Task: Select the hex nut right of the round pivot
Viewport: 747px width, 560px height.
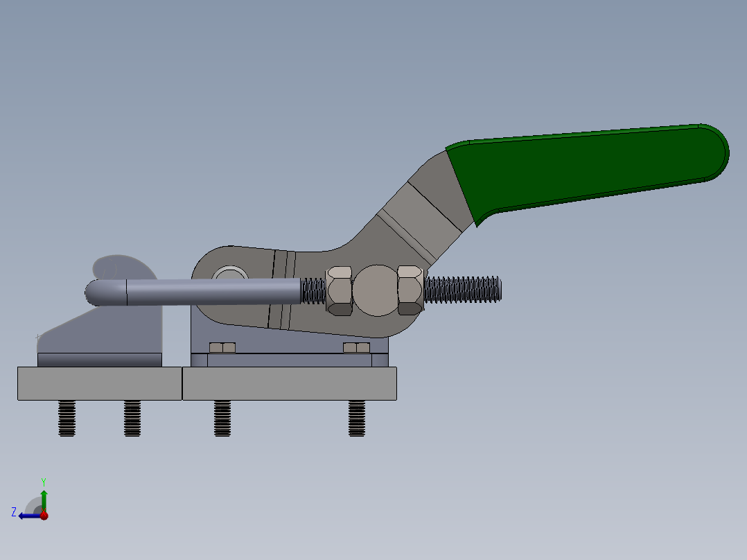Action: click(x=410, y=290)
